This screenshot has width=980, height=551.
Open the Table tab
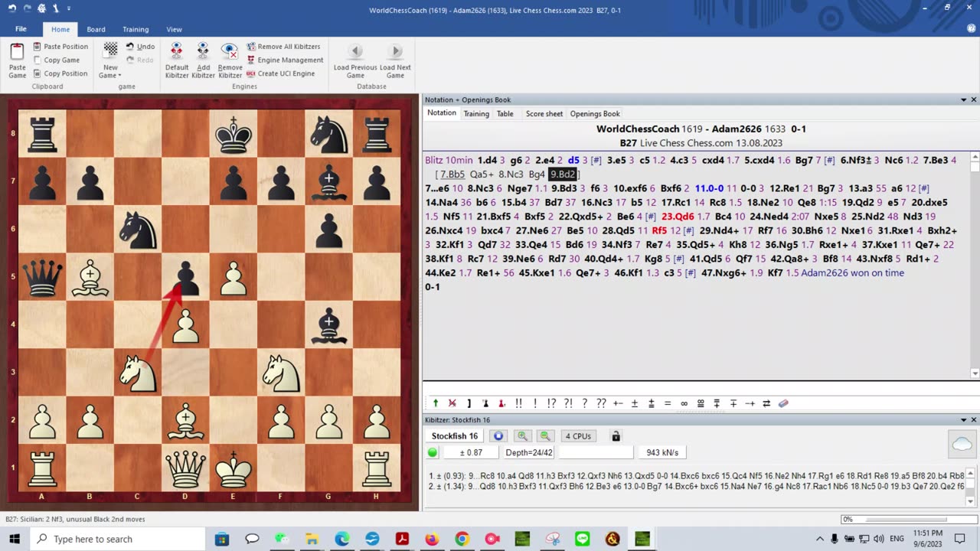505,113
